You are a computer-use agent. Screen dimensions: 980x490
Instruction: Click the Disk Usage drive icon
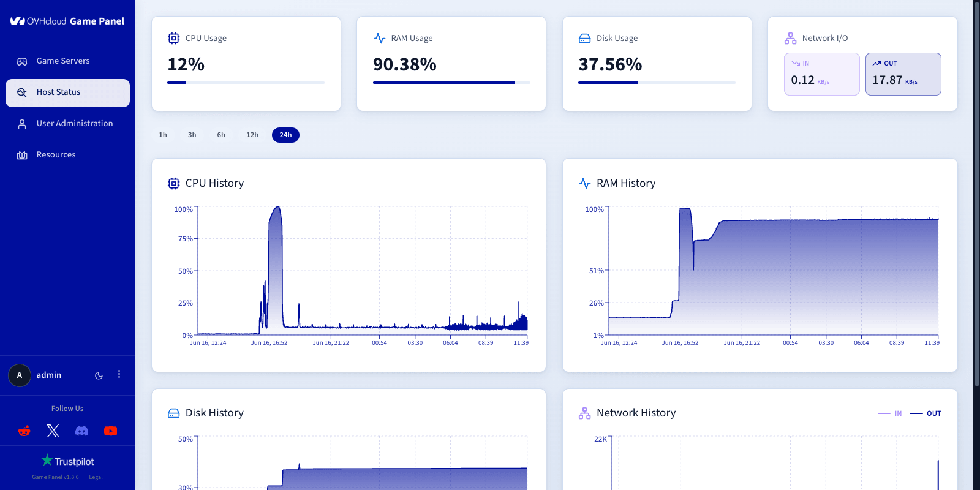tap(585, 38)
